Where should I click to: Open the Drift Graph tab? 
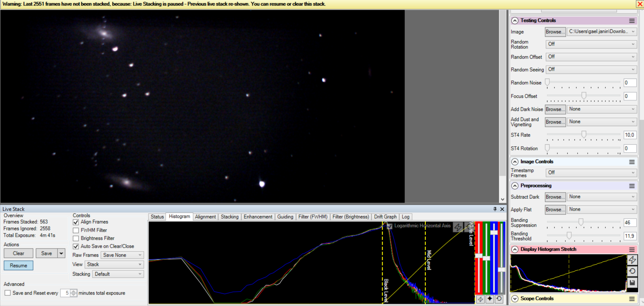(x=385, y=217)
